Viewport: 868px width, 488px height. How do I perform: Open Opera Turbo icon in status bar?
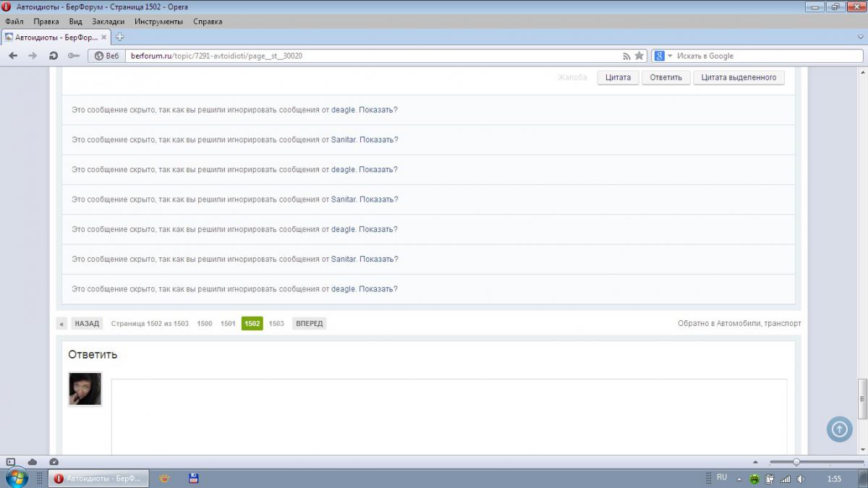[54, 461]
